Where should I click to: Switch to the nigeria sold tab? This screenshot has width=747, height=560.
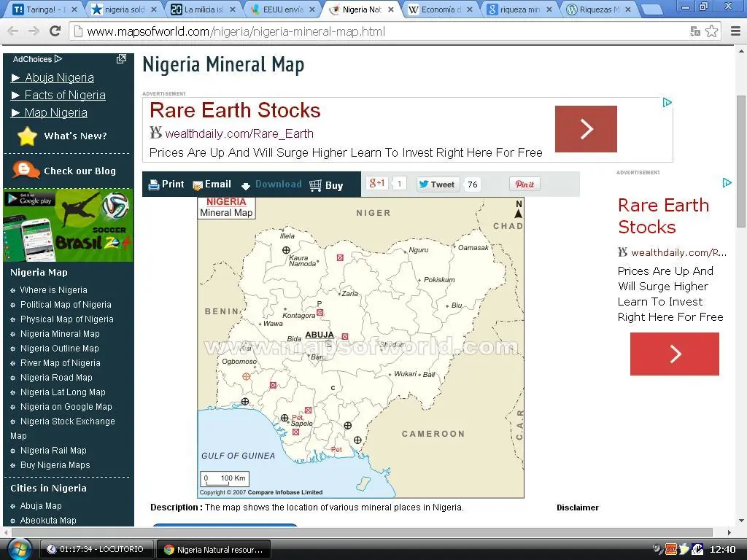125,9
